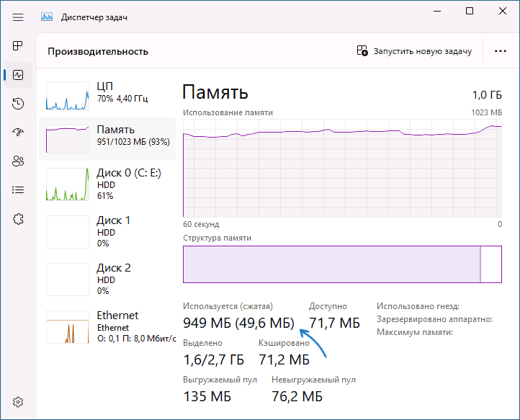
Task: Select the Performance page icon
Action: pos(18,75)
